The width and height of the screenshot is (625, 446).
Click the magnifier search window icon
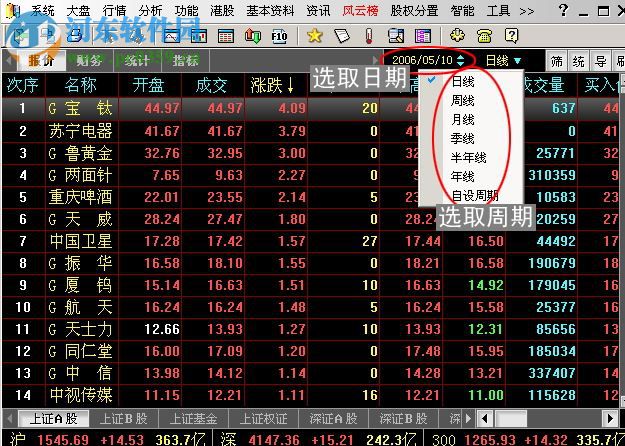coord(396,36)
